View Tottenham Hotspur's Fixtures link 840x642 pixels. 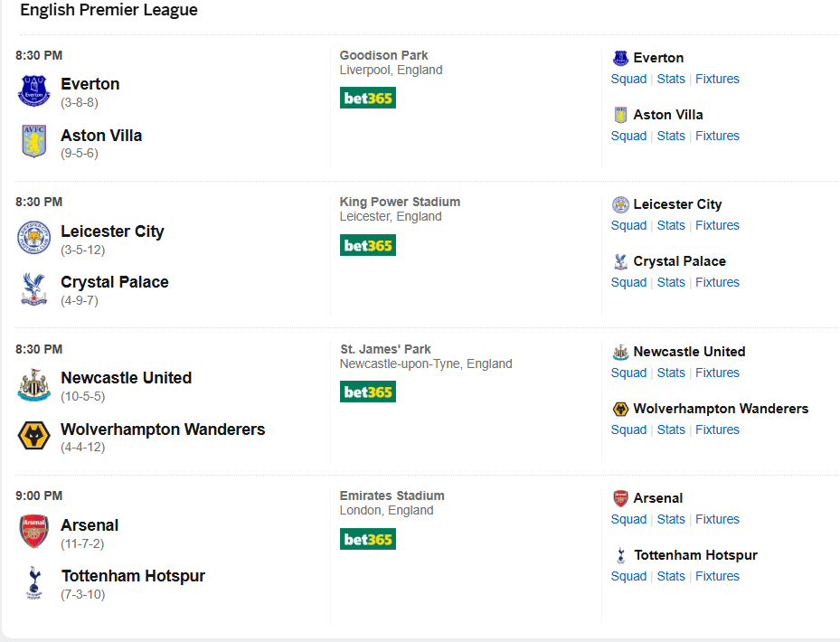point(717,576)
